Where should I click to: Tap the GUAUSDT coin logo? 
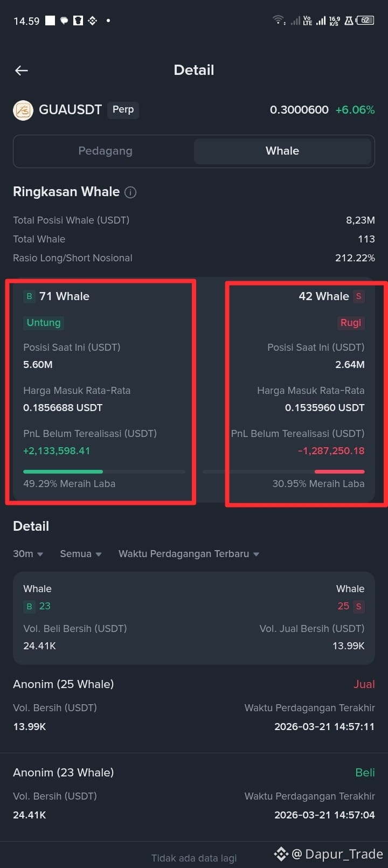[x=23, y=110]
